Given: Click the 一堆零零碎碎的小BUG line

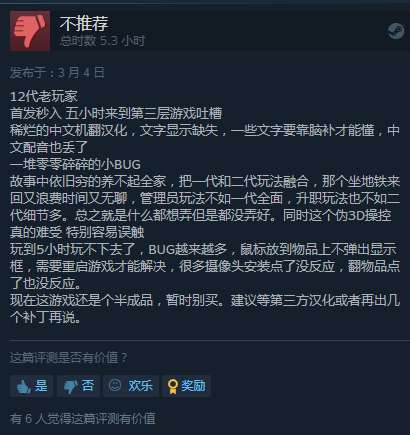Looking at the screenshot, I should tap(75, 165).
